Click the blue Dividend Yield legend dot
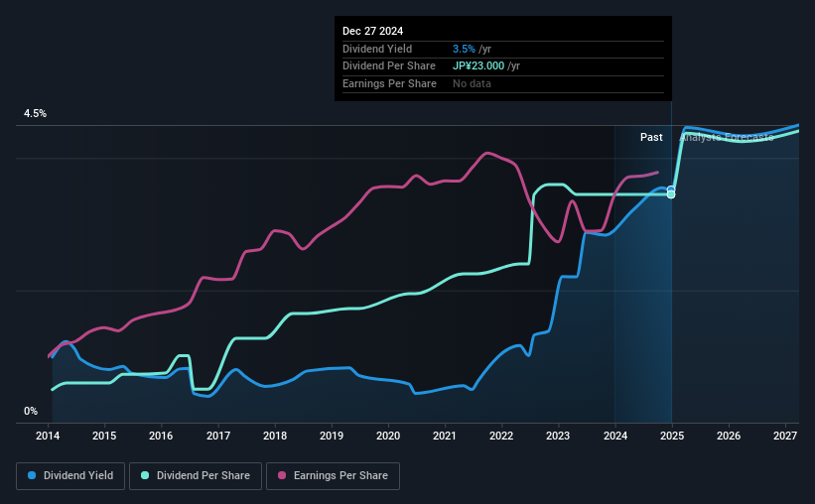This screenshot has width=815, height=504. point(32,475)
